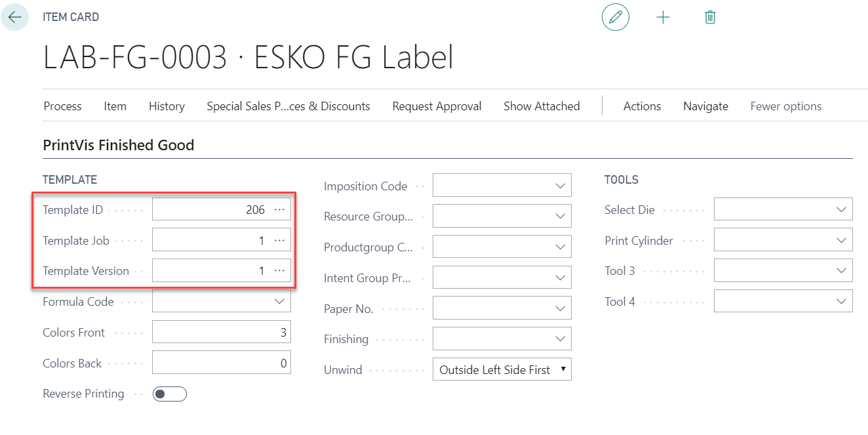
Task: Open the Paper No. dropdown
Action: pos(561,308)
